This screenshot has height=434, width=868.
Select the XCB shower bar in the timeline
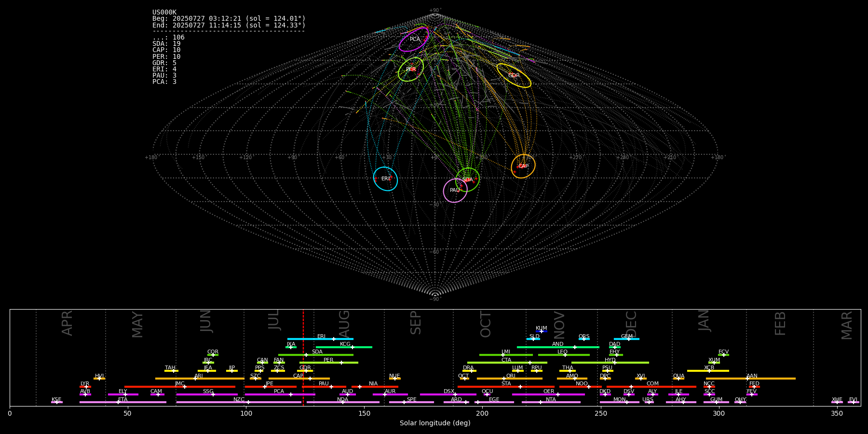pyautogui.click(x=708, y=371)
